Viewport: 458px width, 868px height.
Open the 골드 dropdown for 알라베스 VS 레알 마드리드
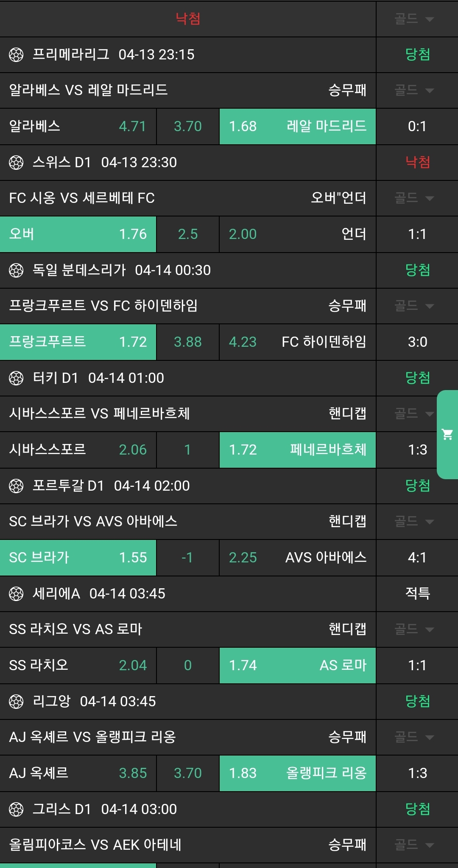tap(414, 90)
